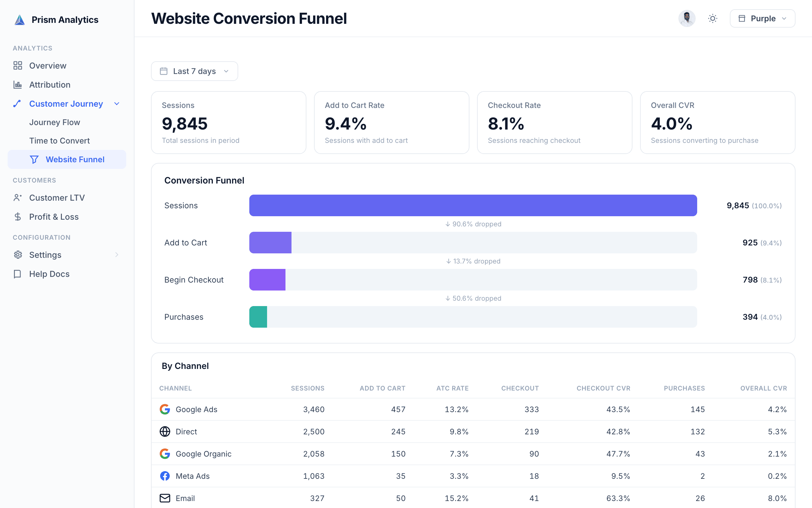
Task: Click the Email envelope icon
Action: [x=165, y=498]
